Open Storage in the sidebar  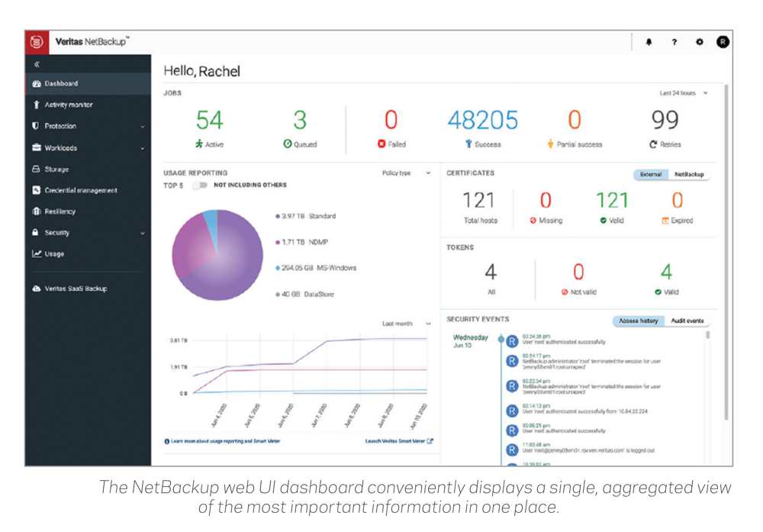tap(88, 169)
